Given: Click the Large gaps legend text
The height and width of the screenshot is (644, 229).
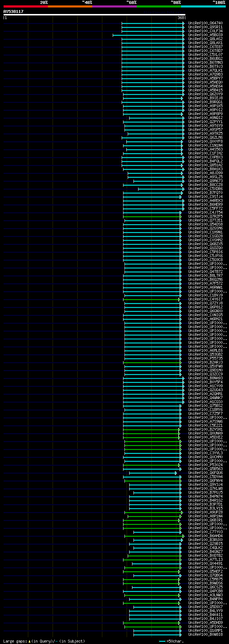Looking at the screenshot, I should pos(44,641).
